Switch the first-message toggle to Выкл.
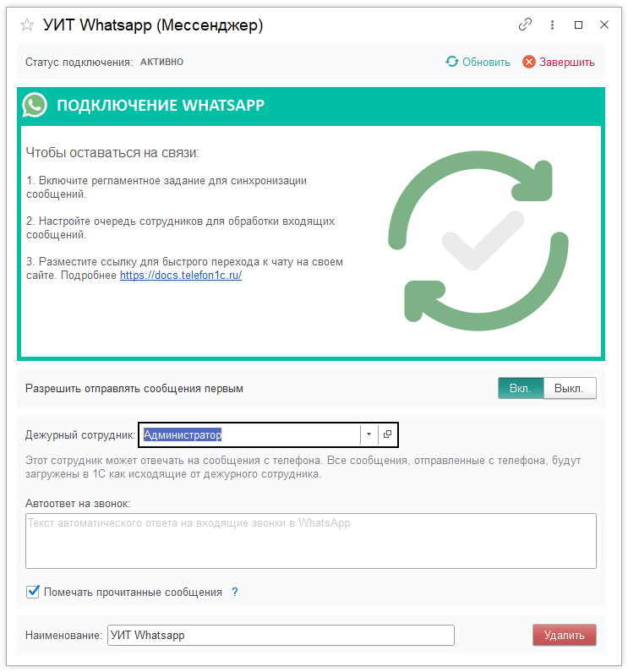This screenshot has width=628, height=672. pos(570,388)
